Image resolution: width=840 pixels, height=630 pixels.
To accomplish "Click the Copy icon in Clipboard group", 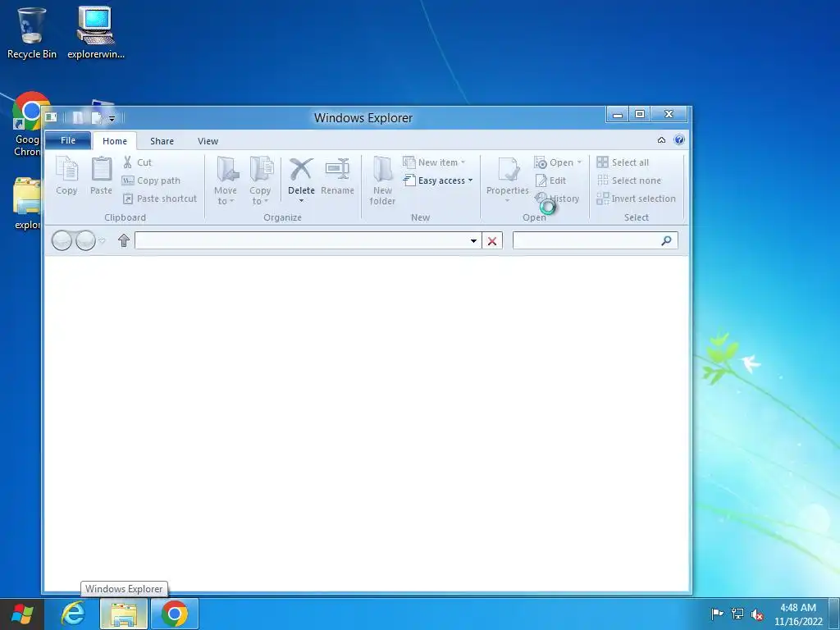I will click(x=66, y=176).
